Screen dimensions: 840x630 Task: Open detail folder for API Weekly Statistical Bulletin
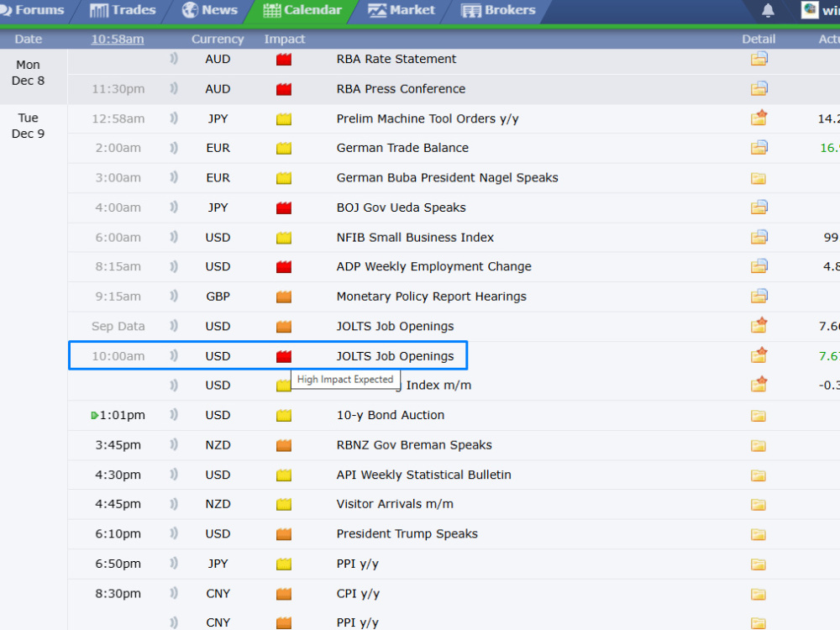point(758,475)
